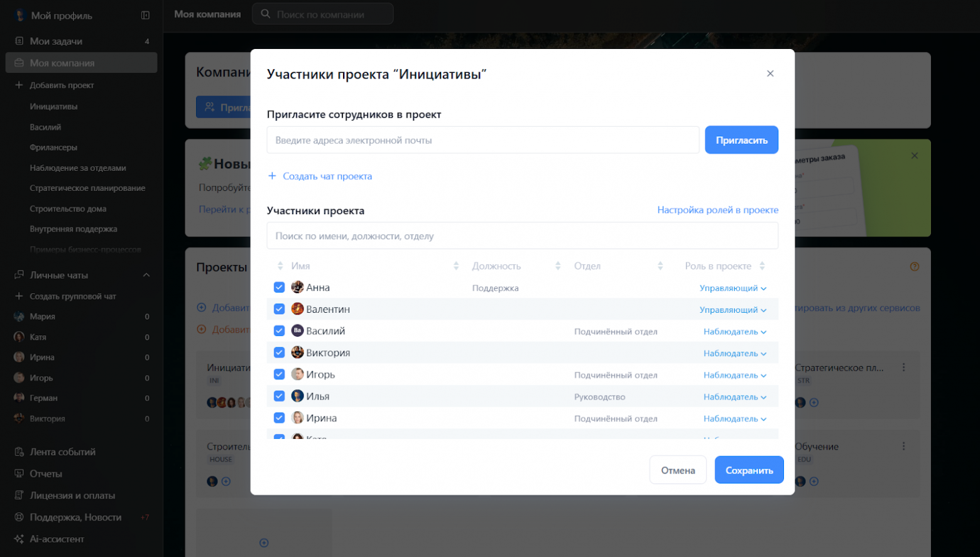Open Настройка ролей в проекте link
980x557 pixels.
(x=717, y=210)
